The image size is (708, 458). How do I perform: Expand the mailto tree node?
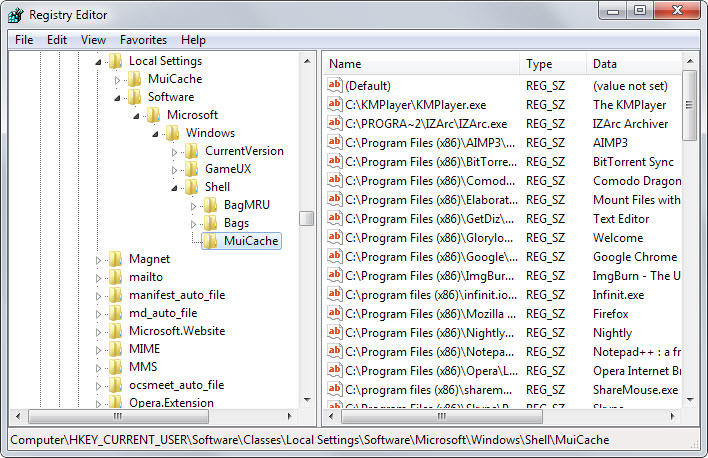[x=98, y=278]
